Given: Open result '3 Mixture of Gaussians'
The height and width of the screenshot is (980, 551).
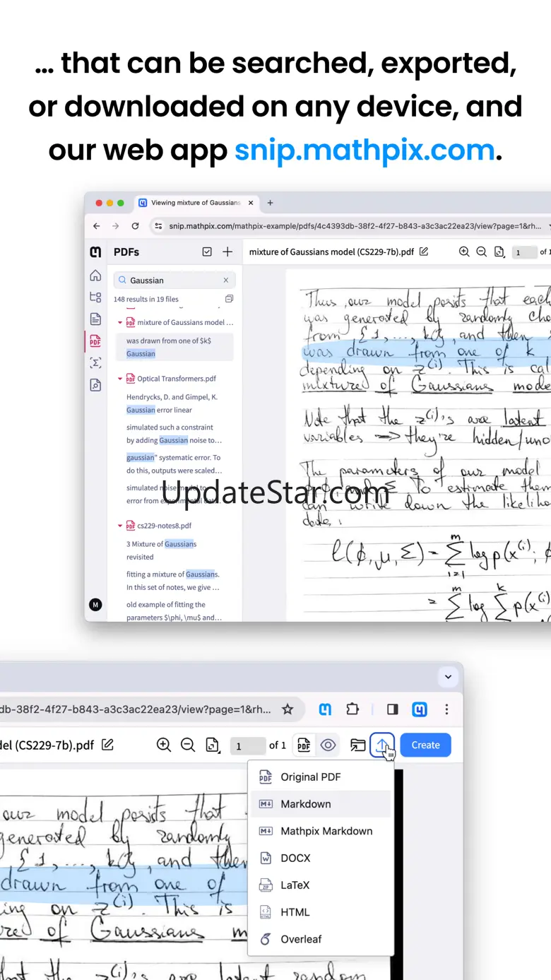Looking at the screenshot, I should click(161, 544).
